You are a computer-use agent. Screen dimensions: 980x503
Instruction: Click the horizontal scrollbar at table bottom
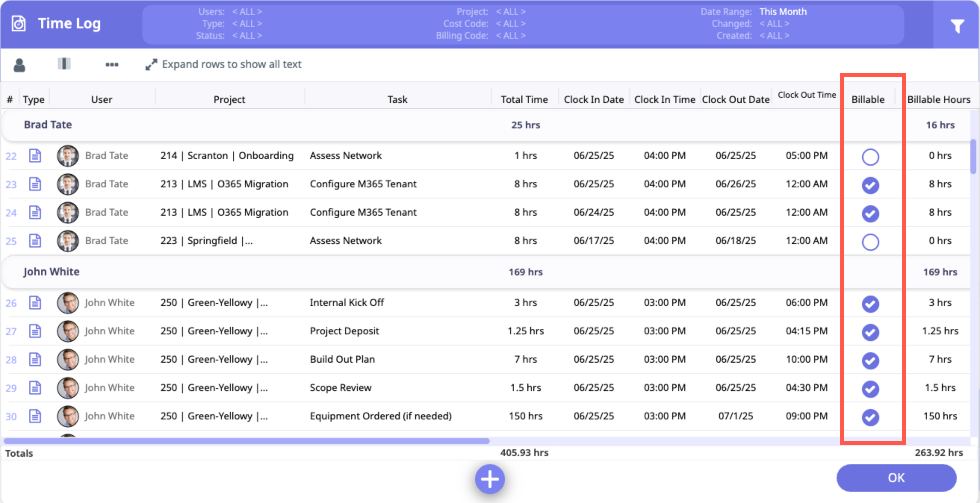tap(246, 441)
